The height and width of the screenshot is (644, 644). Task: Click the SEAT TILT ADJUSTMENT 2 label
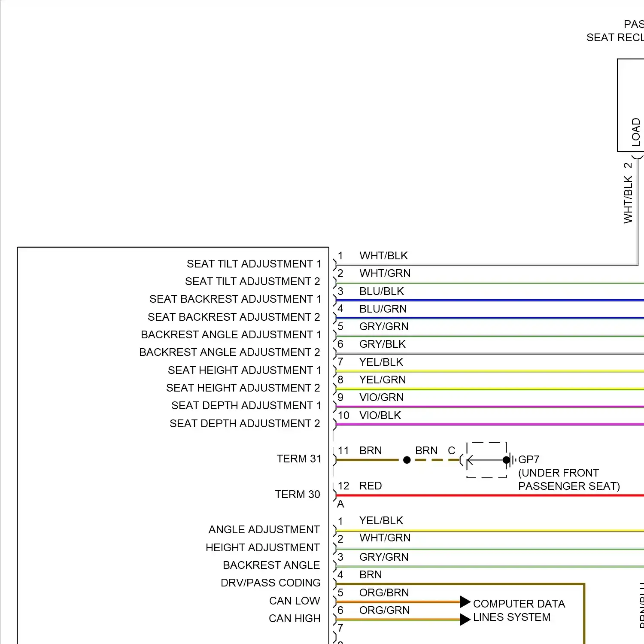[252, 281]
